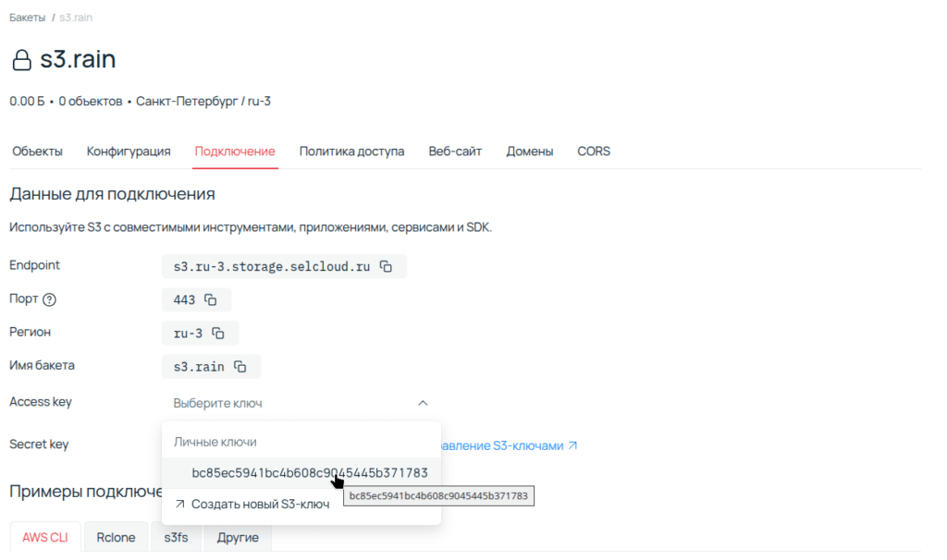The image size is (947, 560).
Task: Switch to the Веб-сайт tab
Action: [455, 152]
